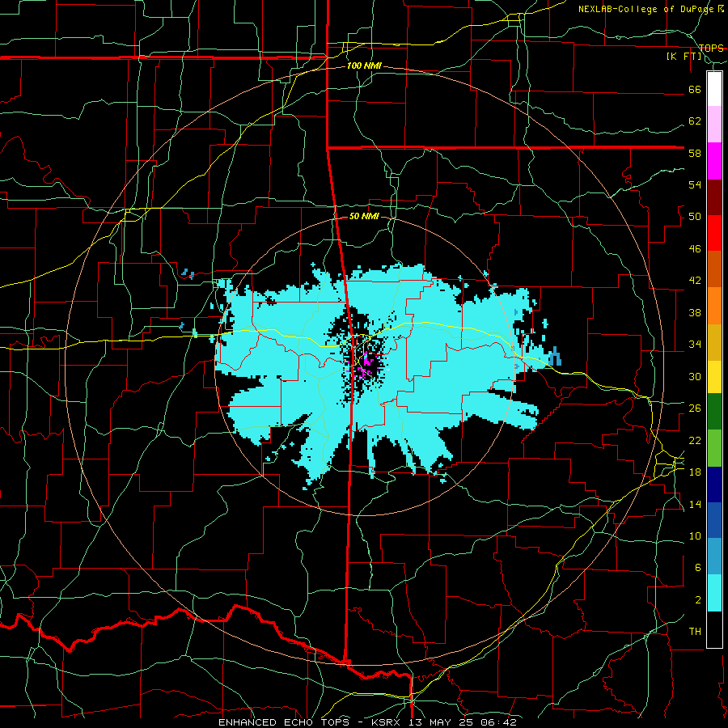Click the legend label TH
728x728 pixels.
tap(695, 632)
